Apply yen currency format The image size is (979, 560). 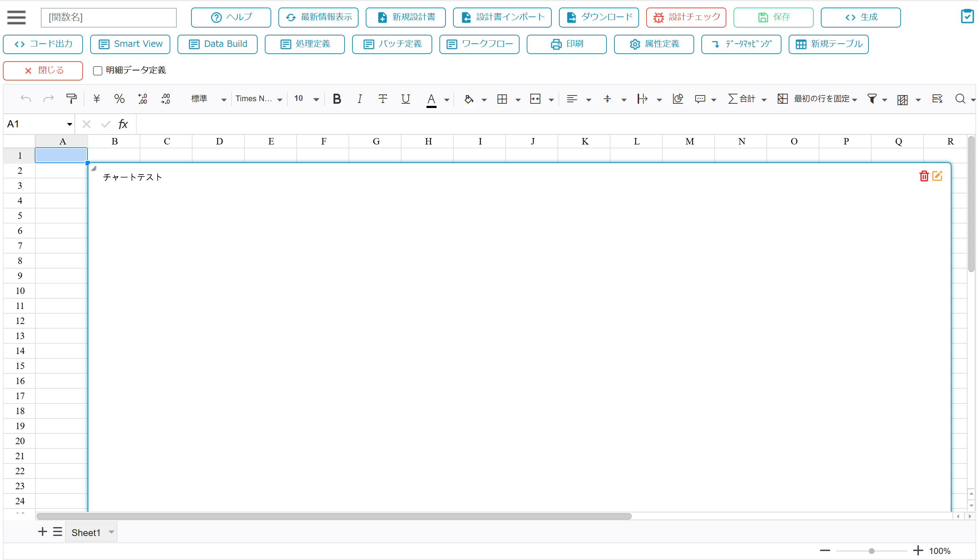point(97,99)
